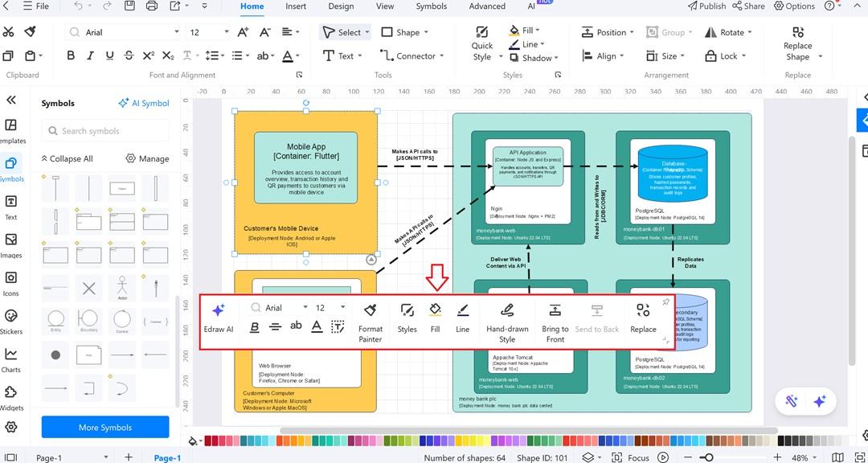
Task: Click the More Symbols button
Action: pyautogui.click(x=104, y=426)
